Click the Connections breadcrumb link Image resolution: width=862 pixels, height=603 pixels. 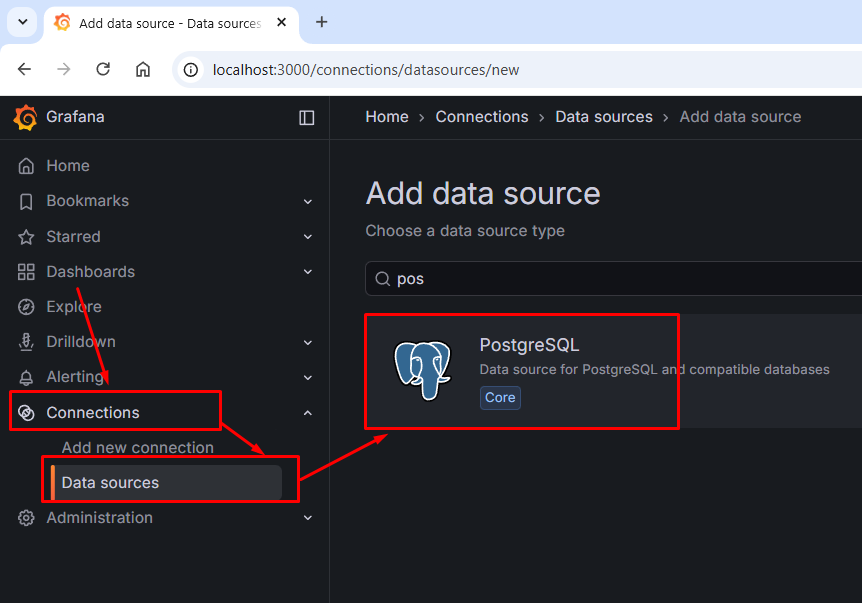coord(482,117)
